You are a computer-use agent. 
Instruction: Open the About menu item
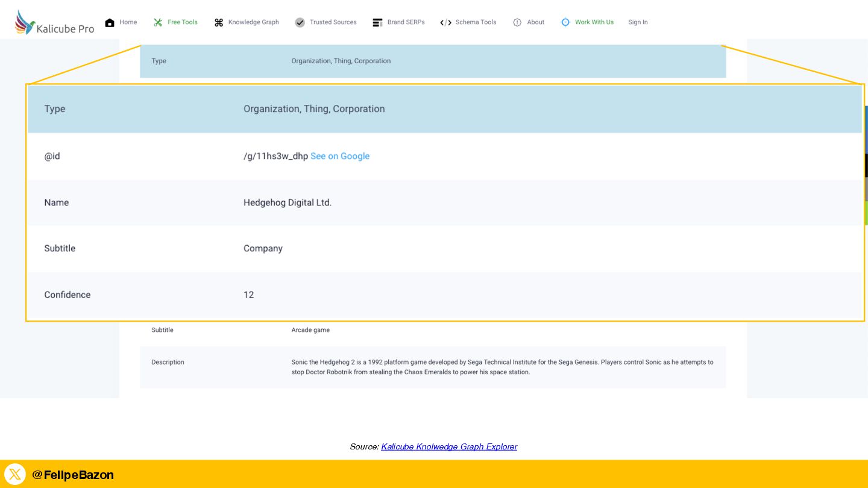(x=536, y=22)
